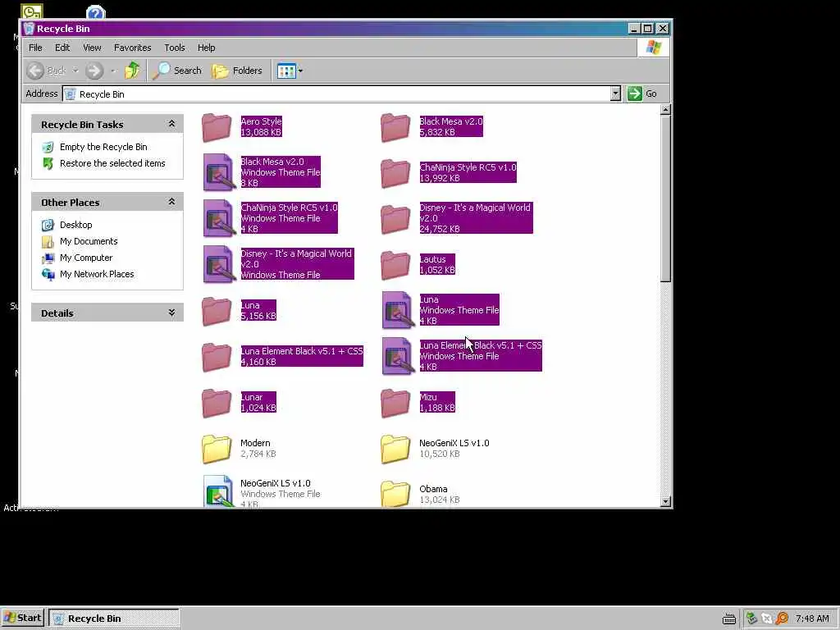The image size is (840, 630).
Task: Expand the Address bar dropdown
Action: click(x=615, y=94)
